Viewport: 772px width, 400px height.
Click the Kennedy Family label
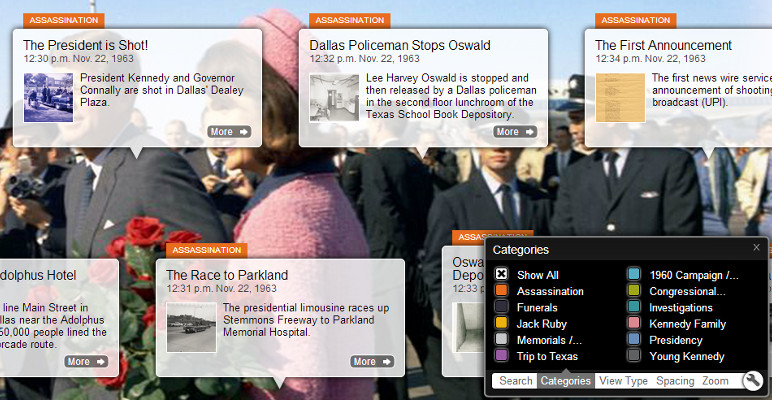[x=687, y=324]
